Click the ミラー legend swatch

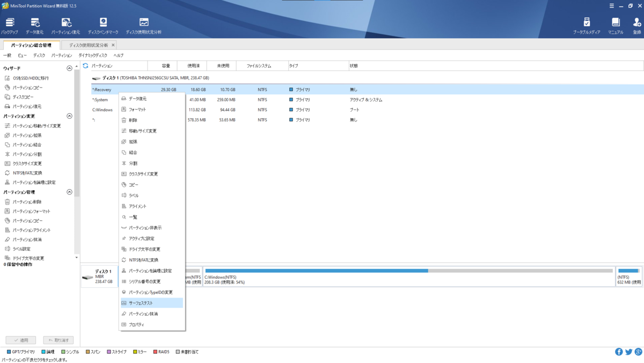coord(135,352)
